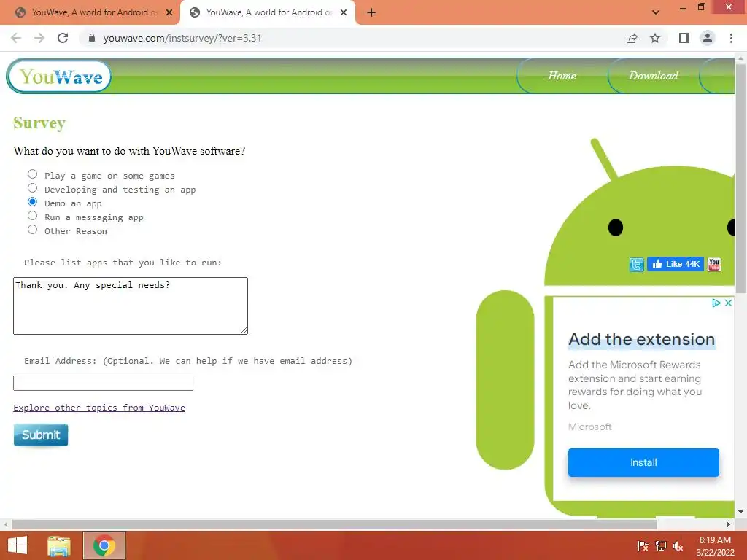This screenshot has width=747, height=560.
Task: Click the YouWave logo
Action: (59, 76)
